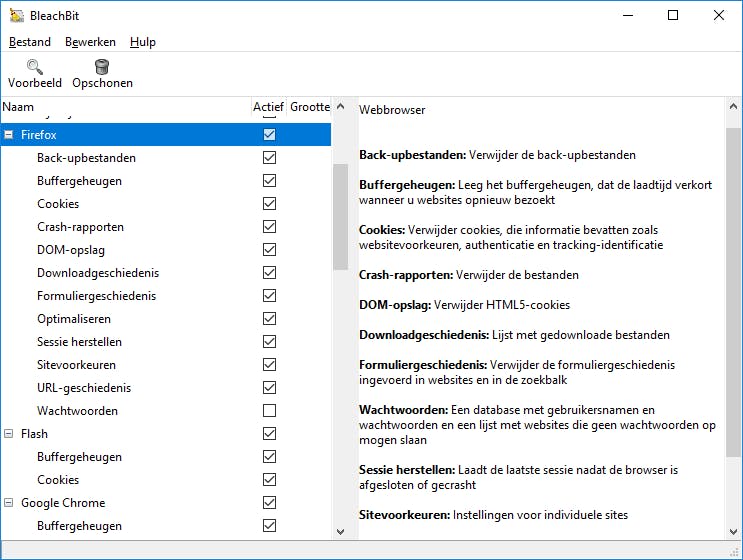Click the Opschonen toolbar label
This screenshot has height=560, width=743.
pos(102,83)
